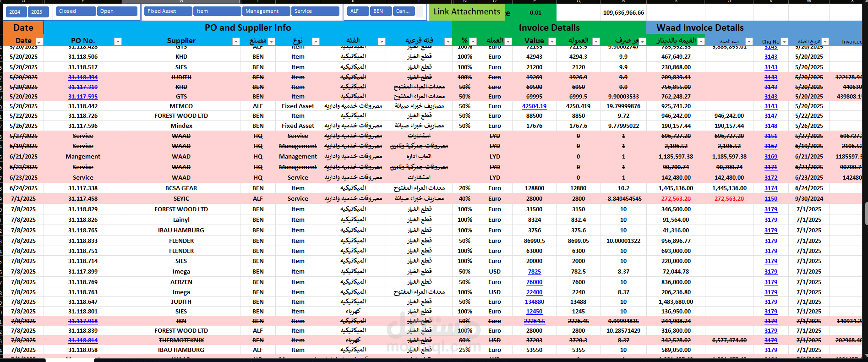
Task: Toggle the Can... factory slicer button
Action: (x=404, y=11)
